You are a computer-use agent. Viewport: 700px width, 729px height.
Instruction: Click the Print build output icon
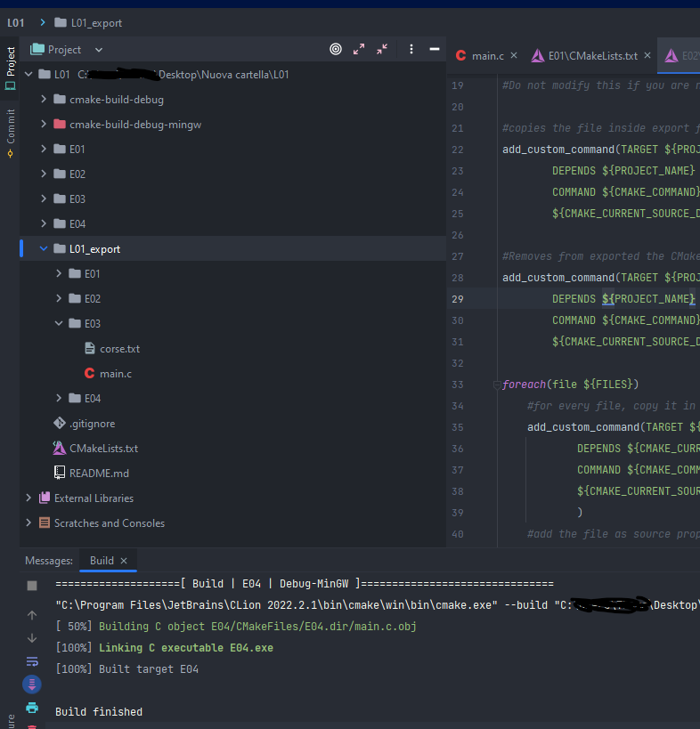pyautogui.click(x=32, y=708)
